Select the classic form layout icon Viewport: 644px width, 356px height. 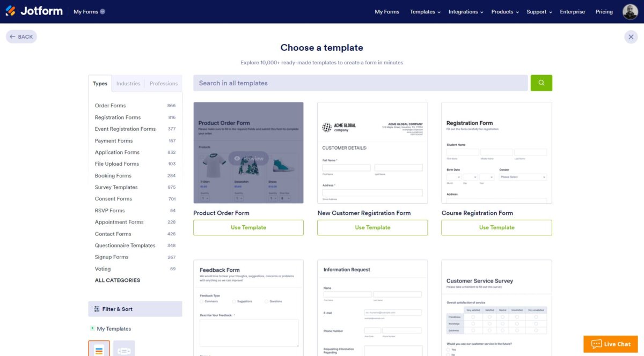point(99,350)
